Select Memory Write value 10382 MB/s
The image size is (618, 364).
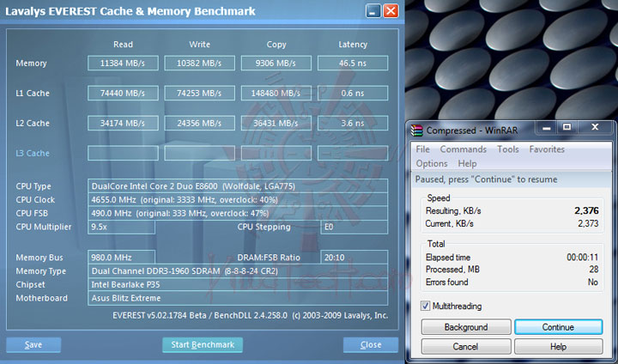199,63
